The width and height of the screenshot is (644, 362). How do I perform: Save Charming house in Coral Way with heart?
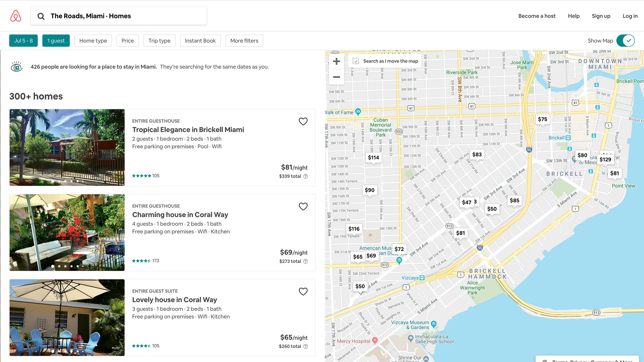point(303,206)
